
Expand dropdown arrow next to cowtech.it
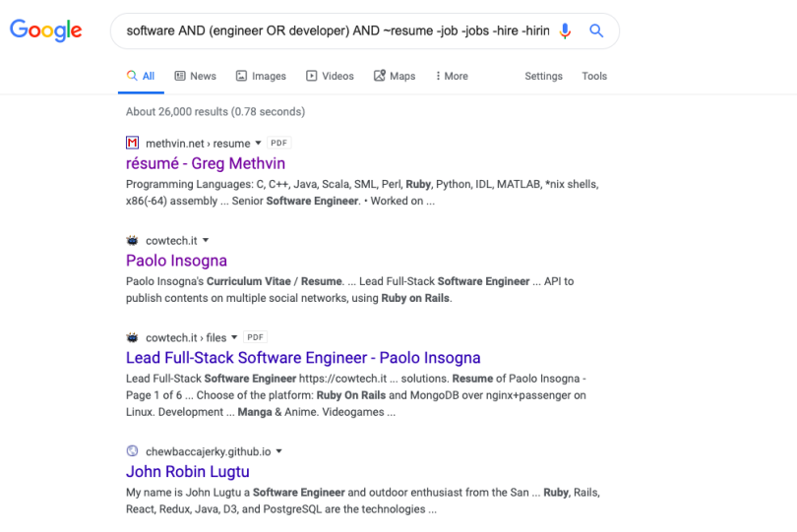click(206, 240)
